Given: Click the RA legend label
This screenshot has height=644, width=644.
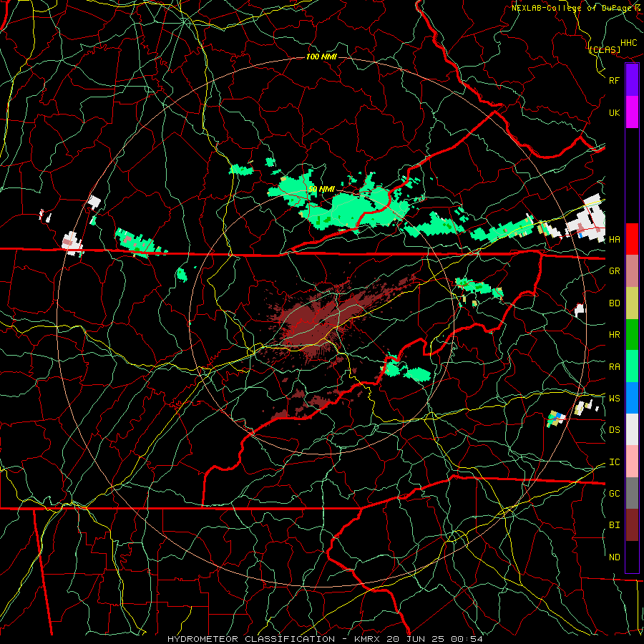Looking at the screenshot, I should (615, 366).
